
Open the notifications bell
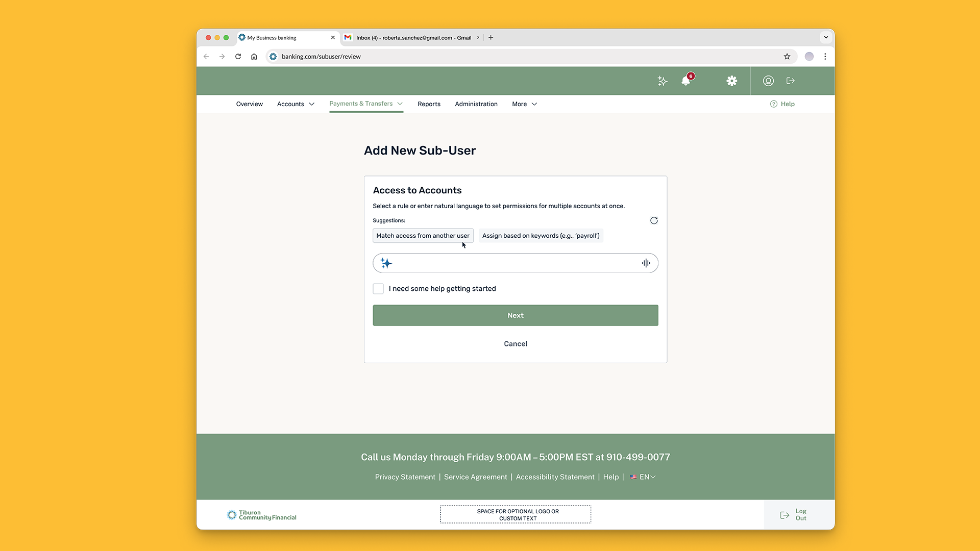(686, 81)
